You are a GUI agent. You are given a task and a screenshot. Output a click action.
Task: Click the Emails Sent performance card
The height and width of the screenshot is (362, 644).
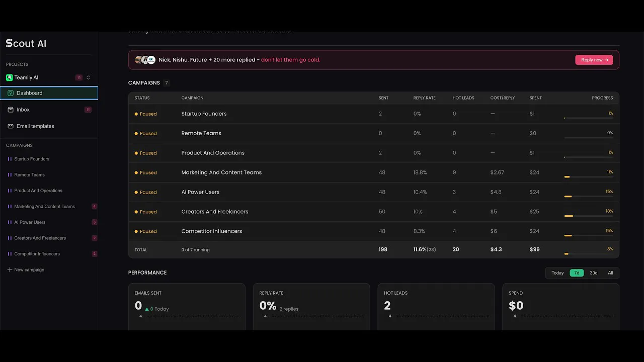(187, 307)
